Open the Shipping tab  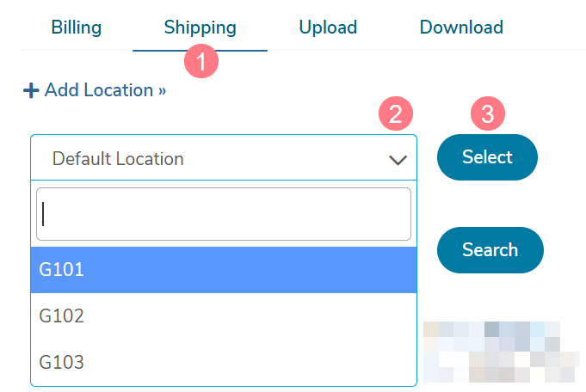tap(200, 28)
